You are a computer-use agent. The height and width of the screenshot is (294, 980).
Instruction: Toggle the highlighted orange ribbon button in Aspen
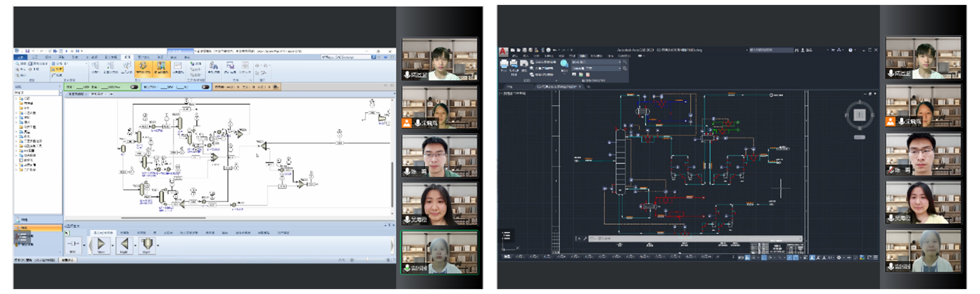[143, 68]
